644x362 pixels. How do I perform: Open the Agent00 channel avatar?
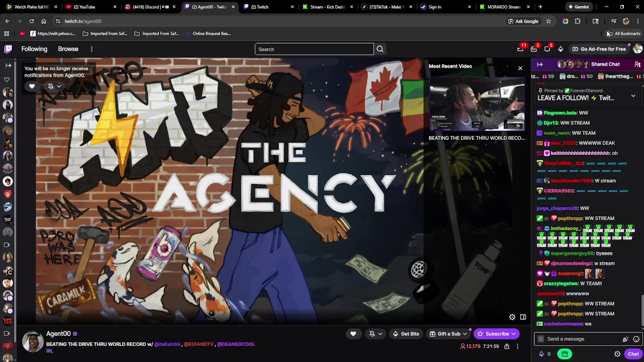(33, 341)
